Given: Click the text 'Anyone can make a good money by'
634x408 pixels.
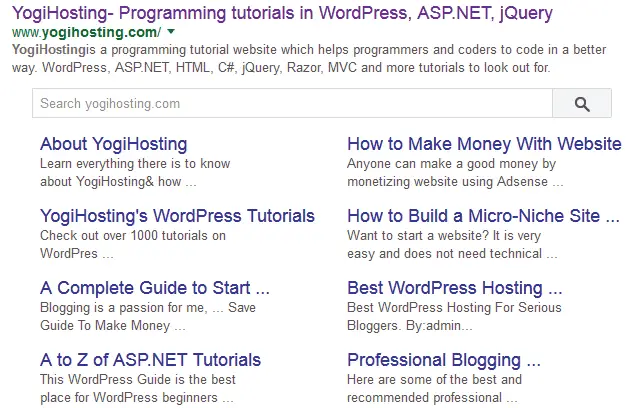Looking at the screenshot, I should [451, 164].
